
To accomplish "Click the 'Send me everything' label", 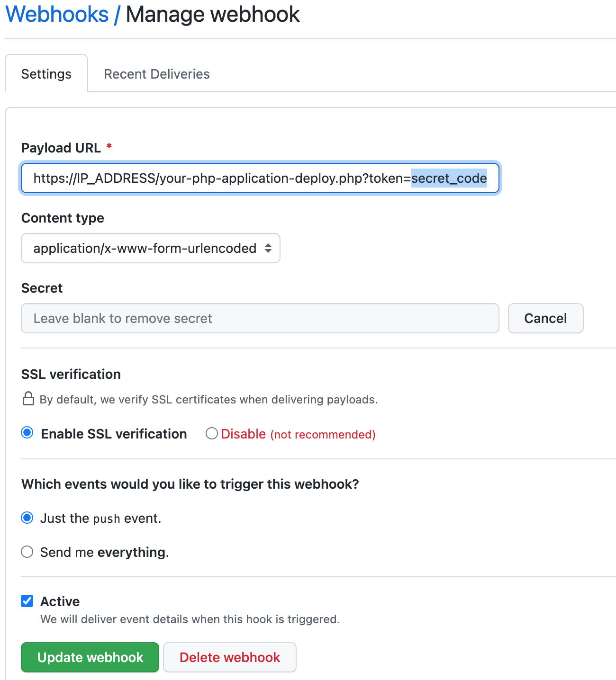I will click(x=105, y=552).
